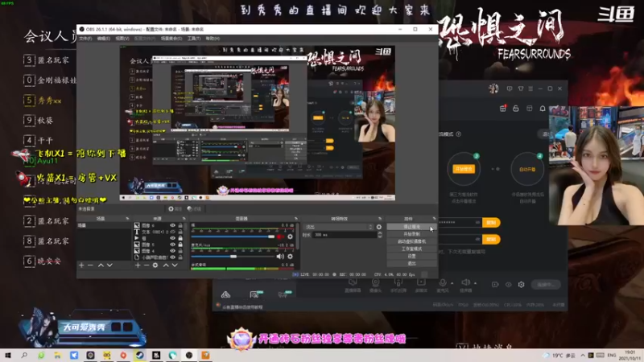Screen dimensions: 644x362
Task: Click the transition duration 300 ms stepper arrows
Action: pyautogui.click(x=379, y=235)
